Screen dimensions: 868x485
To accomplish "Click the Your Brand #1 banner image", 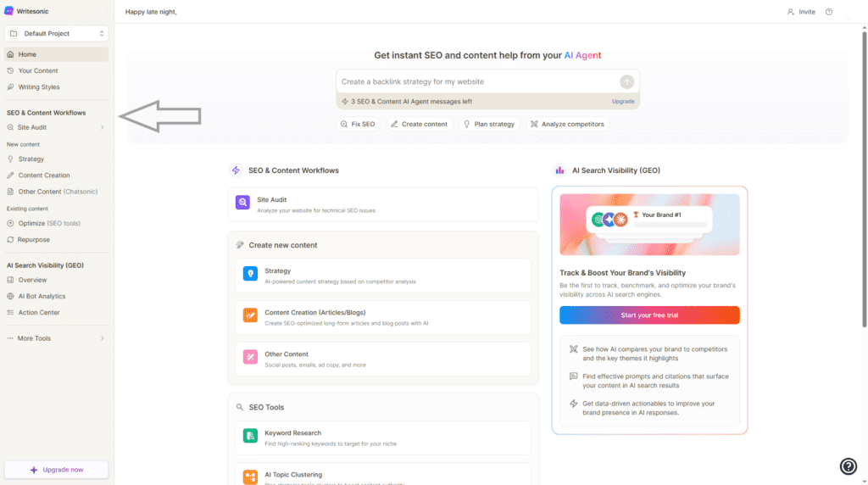I will pyautogui.click(x=649, y=224).
